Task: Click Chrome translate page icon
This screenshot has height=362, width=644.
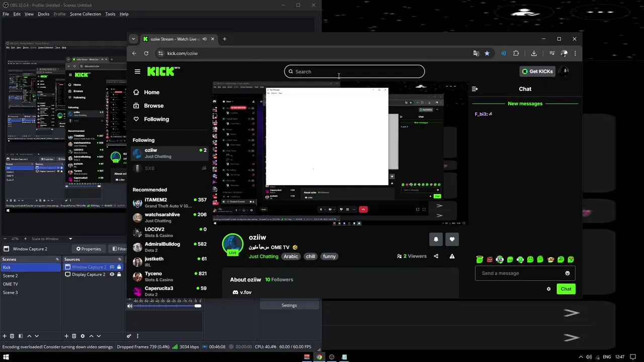Action: tap(476, 53)
